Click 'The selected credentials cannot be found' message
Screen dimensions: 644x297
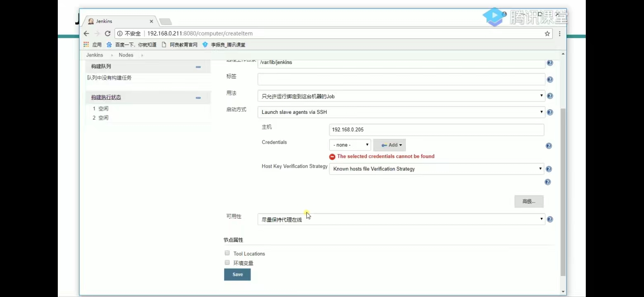[x=386, y=156]
